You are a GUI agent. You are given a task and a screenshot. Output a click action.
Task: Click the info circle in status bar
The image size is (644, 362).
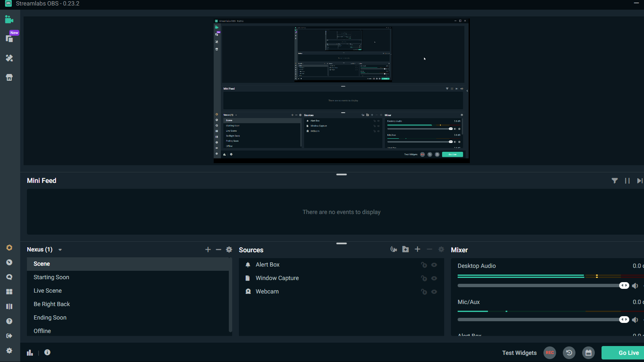48,352
